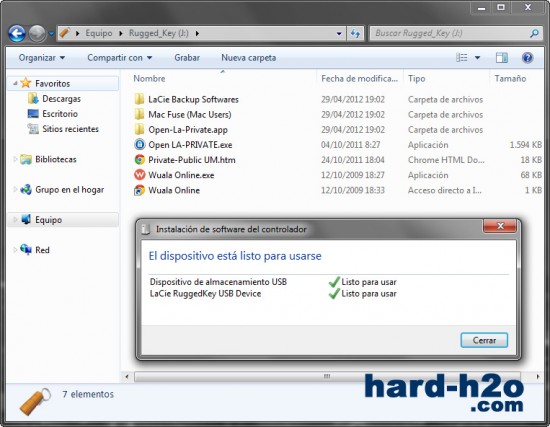Viewport: 550px width, 427px height.
Task: Collapse the Favoritos tree group
Action: pos(15,83)
